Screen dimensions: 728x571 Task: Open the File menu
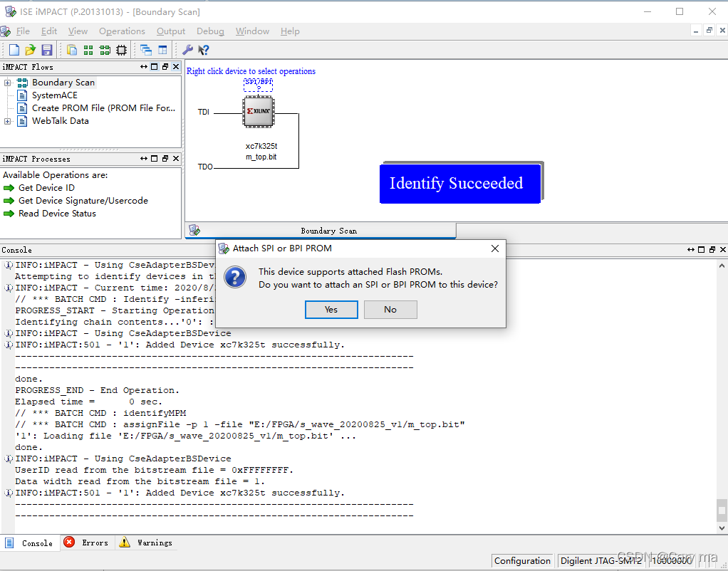click(23, 31)
